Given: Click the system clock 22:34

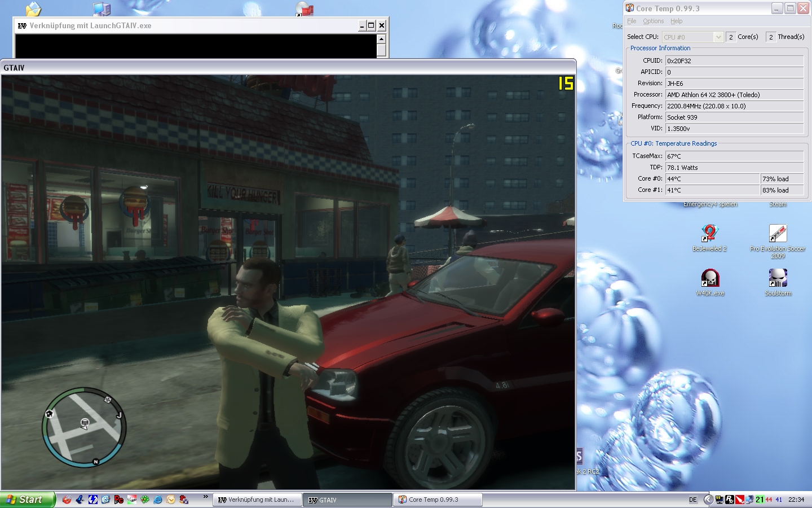Looking at the screenshot, I should pyautogui.click(x=796, y=500).
